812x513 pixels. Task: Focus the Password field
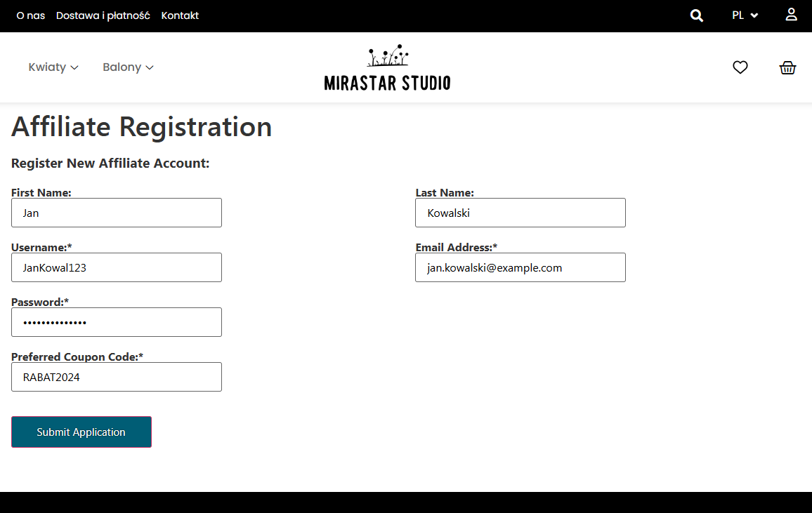coord(117,322)
